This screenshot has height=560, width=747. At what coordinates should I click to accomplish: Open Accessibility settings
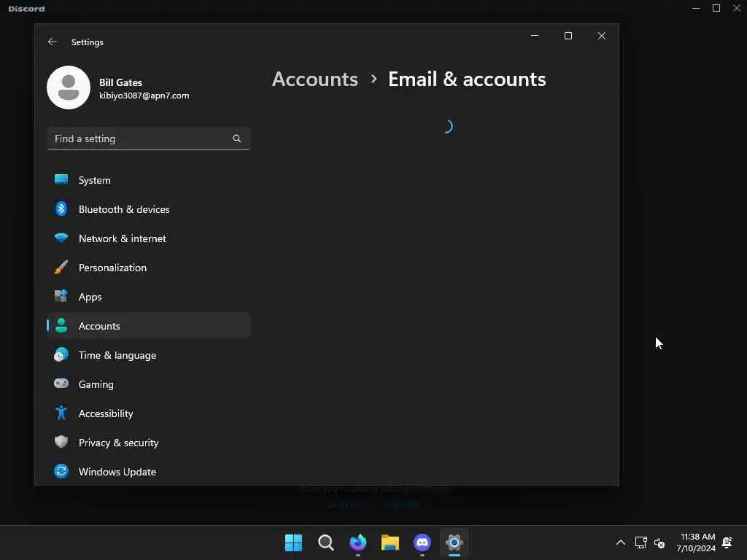149,413
